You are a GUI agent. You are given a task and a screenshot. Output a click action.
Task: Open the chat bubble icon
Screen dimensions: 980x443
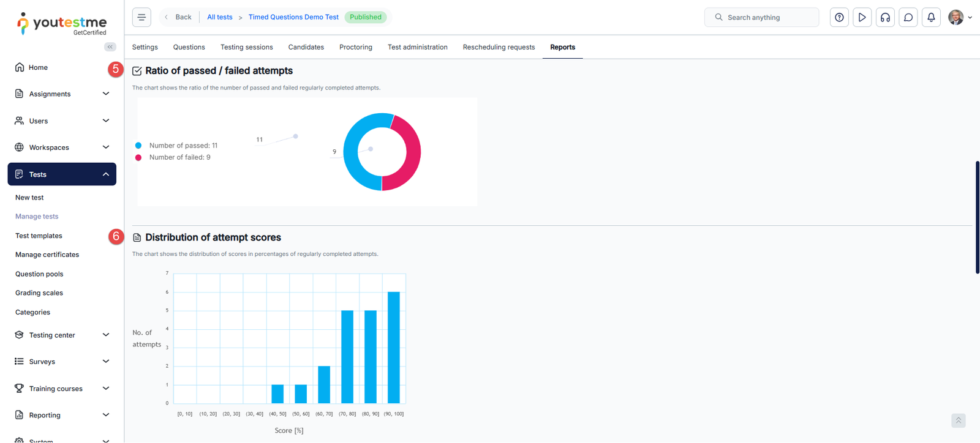pyautogui.click(x=908, y=17)
